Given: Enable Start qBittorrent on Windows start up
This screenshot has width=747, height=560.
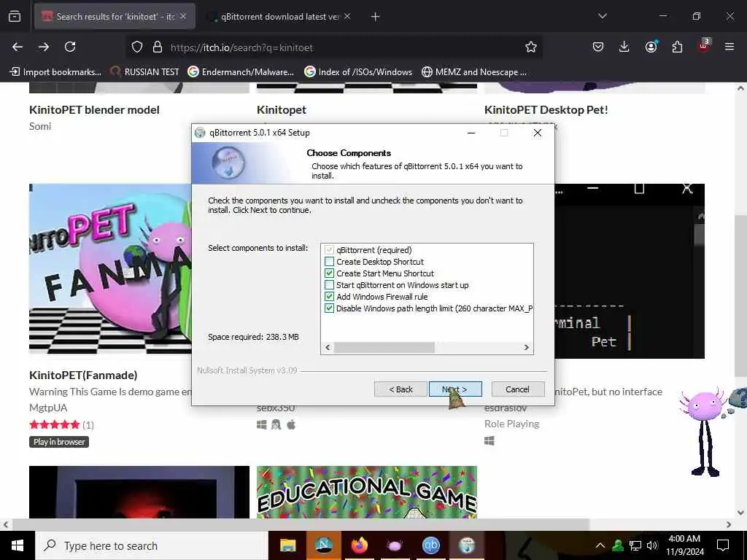Looking at the screenshot, I should tap(329, 285).
